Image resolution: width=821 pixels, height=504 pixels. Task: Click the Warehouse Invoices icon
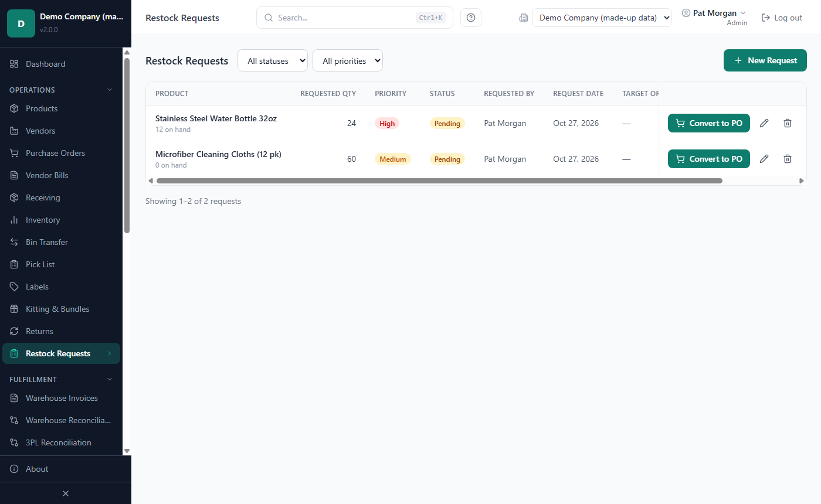pyautogui.click(x=14, y=398)
